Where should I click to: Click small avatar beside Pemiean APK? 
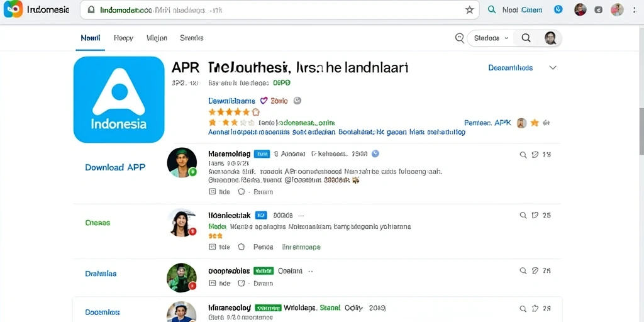tap(521, 123)
